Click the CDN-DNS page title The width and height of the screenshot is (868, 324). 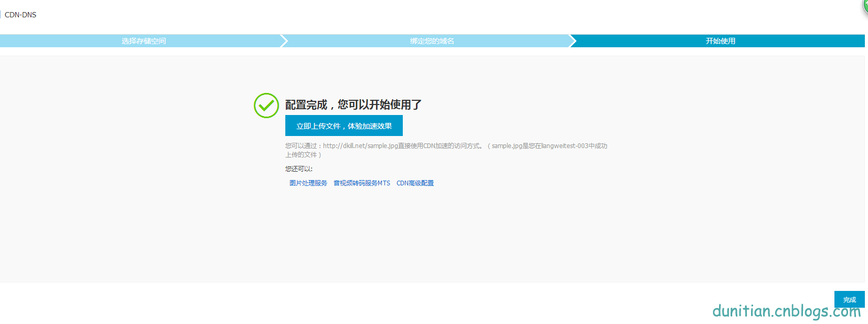click(x=20, y=15)
